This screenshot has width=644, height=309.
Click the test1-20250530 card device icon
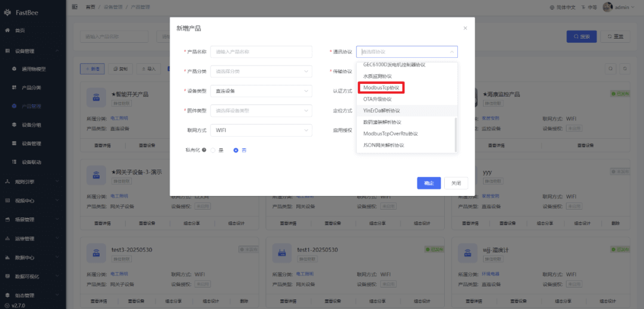(282, 253)
